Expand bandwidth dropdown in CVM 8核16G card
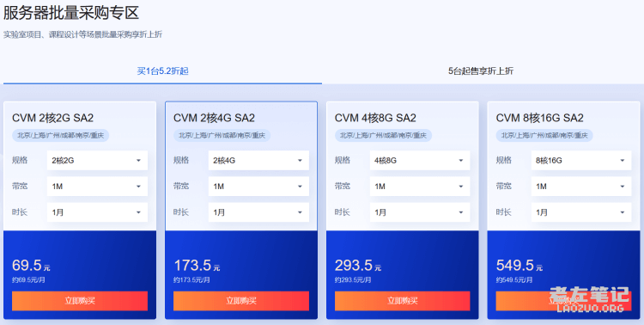 581,187
